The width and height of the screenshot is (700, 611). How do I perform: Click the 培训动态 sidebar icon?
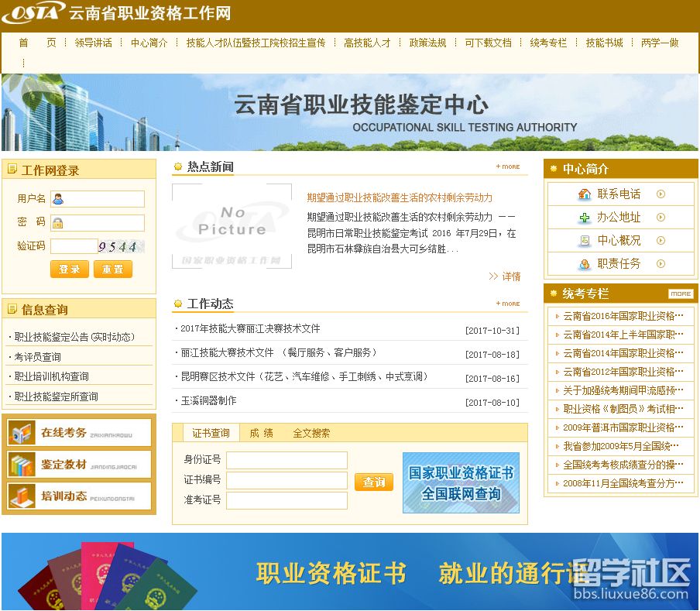point(23,496)
